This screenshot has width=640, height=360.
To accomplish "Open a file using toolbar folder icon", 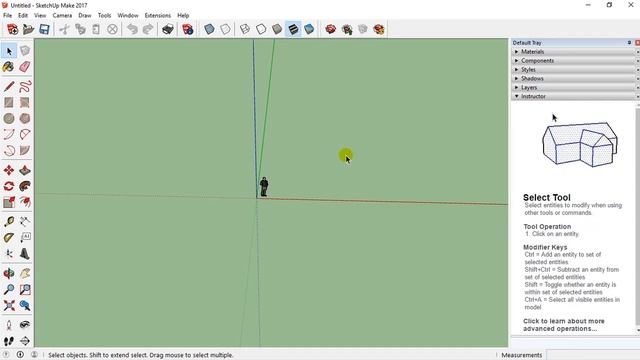I will click(x=29, y=29).
